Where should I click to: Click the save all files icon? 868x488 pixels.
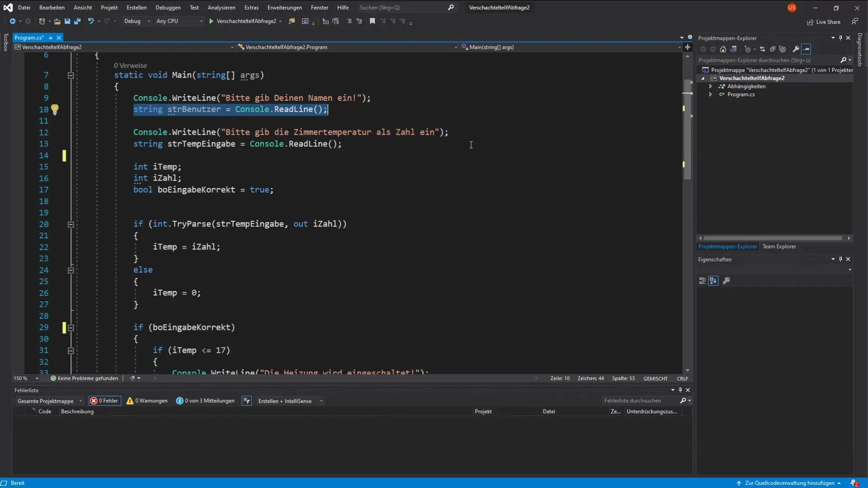(x=77, y=21)
